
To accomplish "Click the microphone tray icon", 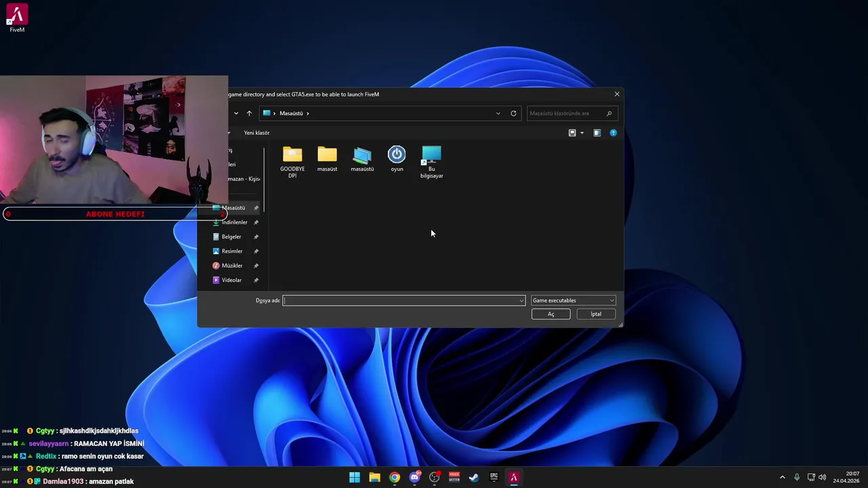I will click(x=797, y=477).
